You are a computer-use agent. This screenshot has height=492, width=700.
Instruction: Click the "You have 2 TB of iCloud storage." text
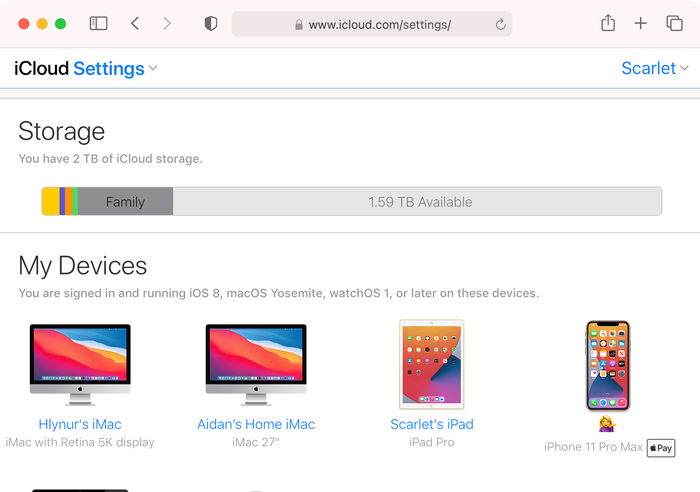coord(110,159)
